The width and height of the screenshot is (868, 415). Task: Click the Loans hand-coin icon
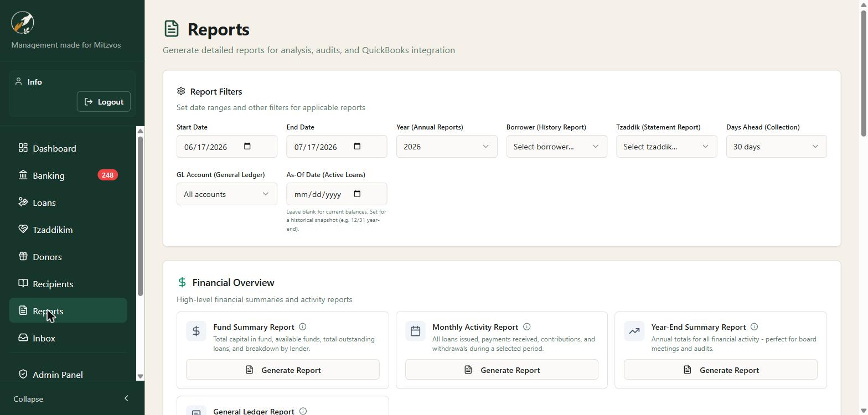tap(23, 202)
